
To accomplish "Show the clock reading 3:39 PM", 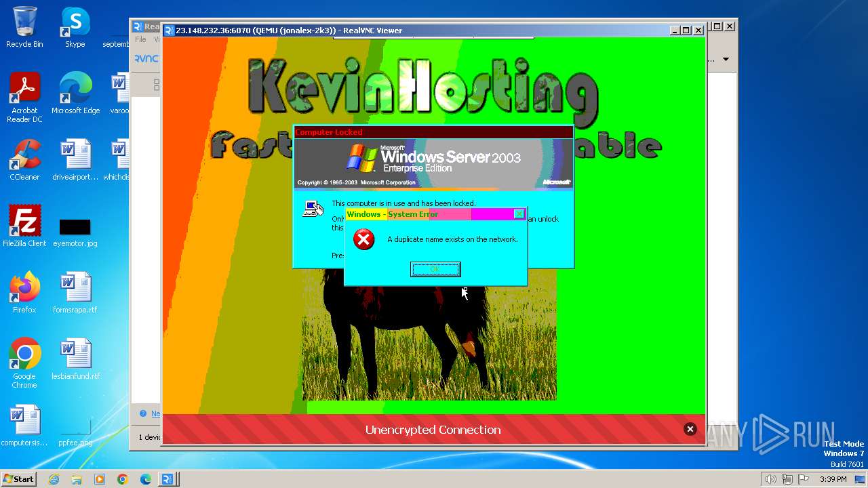I will (833, 479).
